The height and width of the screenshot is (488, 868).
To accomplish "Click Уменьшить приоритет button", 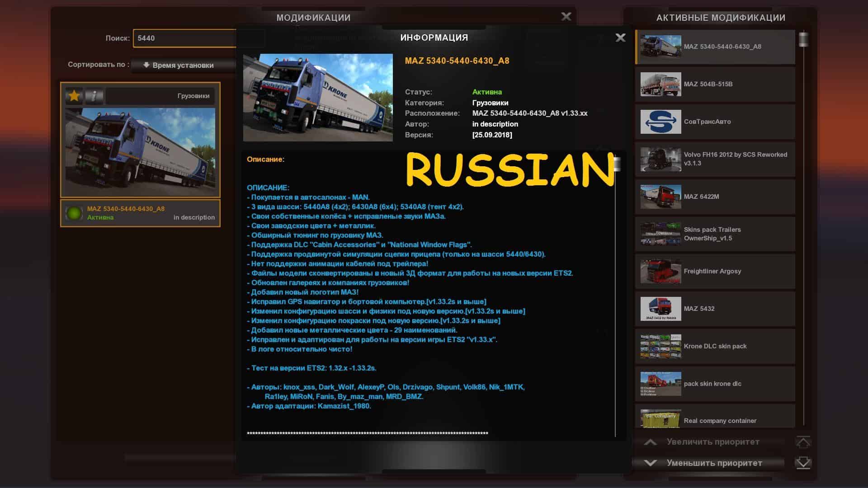I will (x=713, y=463).
